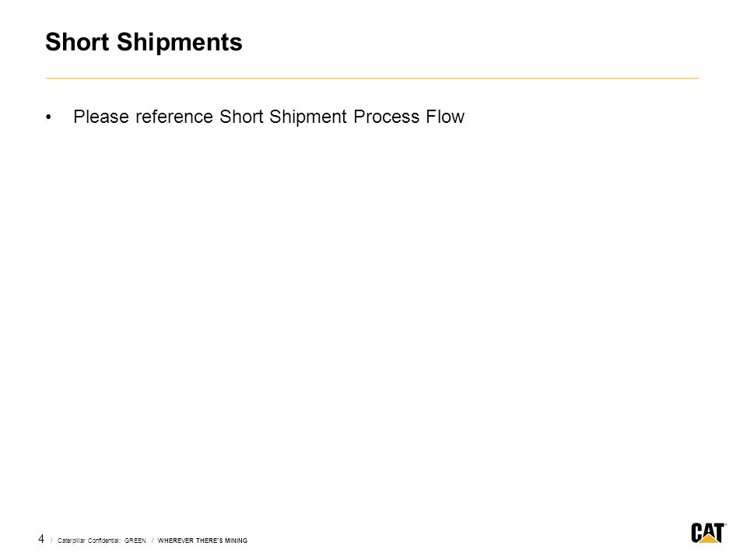Click the yellow triangle in CAT logo
Viewport: 747px width, 560px height.
pos(710,538)
